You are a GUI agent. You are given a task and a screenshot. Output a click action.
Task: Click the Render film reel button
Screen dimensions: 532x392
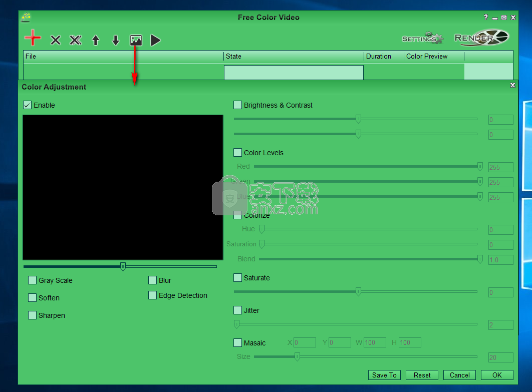click(x=481, y=38)
